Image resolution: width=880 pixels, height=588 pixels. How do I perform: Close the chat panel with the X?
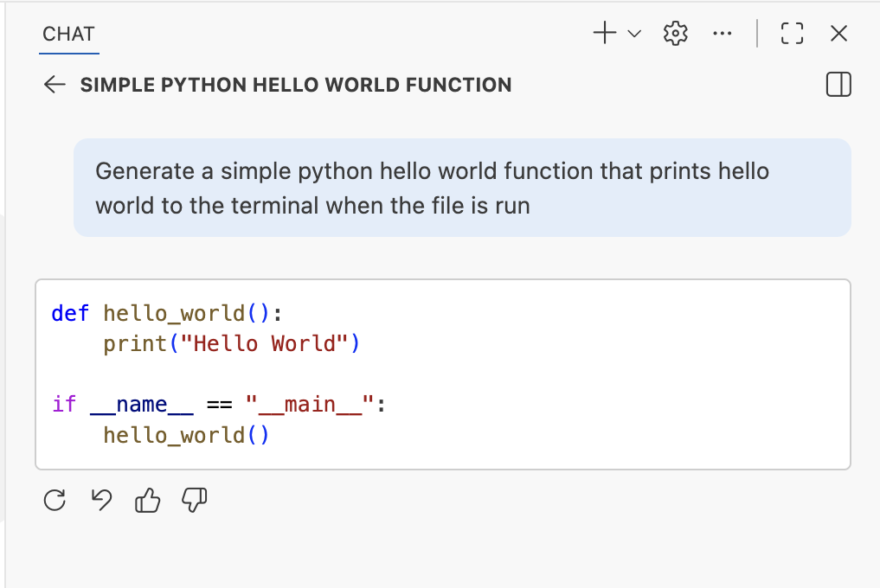(x=838, y=33)
